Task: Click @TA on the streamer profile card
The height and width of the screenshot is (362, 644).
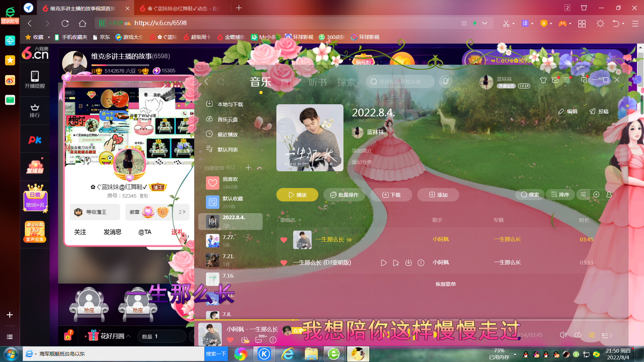Action: (145, 232)
